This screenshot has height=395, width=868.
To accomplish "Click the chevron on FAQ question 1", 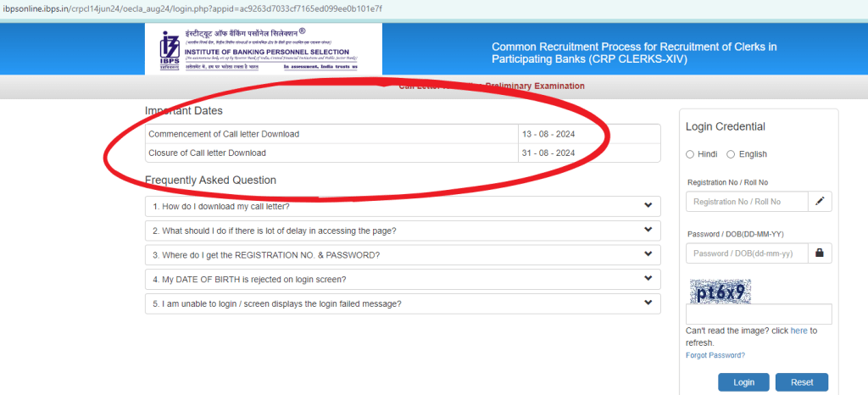I will [x=648, y=205].
